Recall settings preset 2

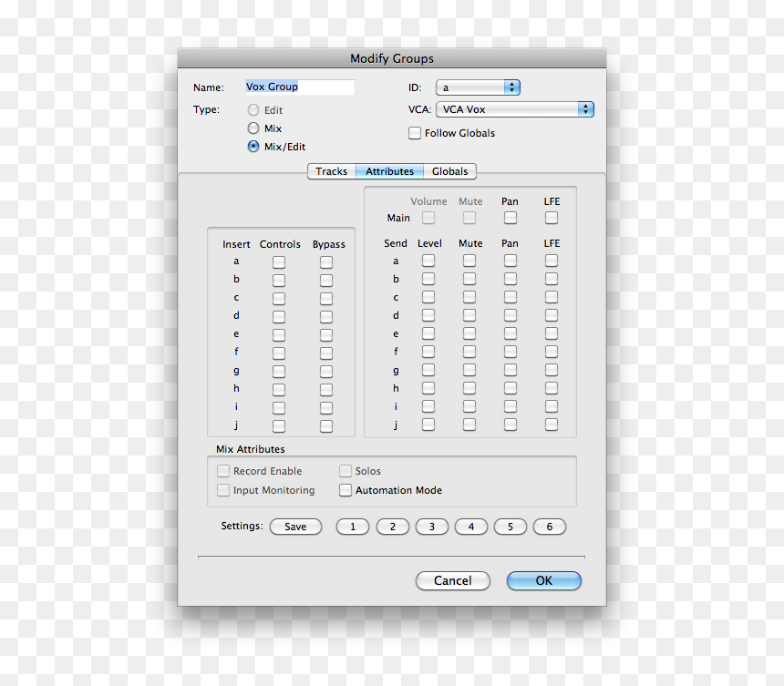pos(393,527)
